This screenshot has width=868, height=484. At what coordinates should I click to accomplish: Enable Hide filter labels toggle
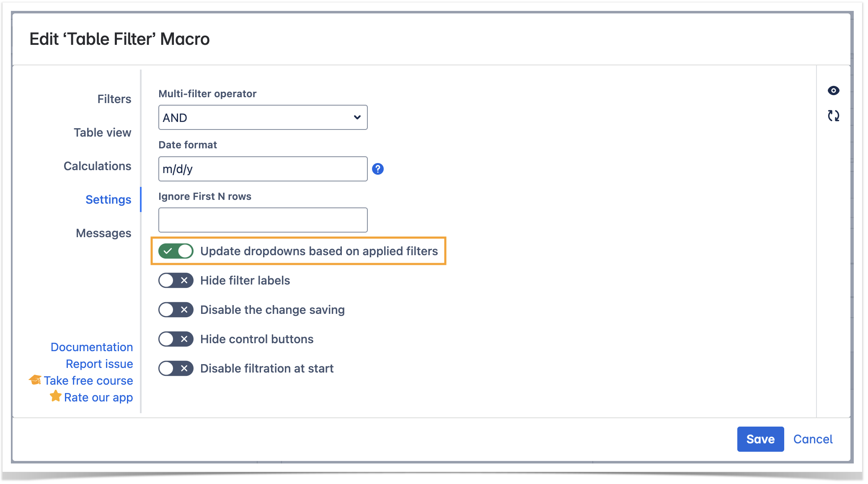coord(176,280)
